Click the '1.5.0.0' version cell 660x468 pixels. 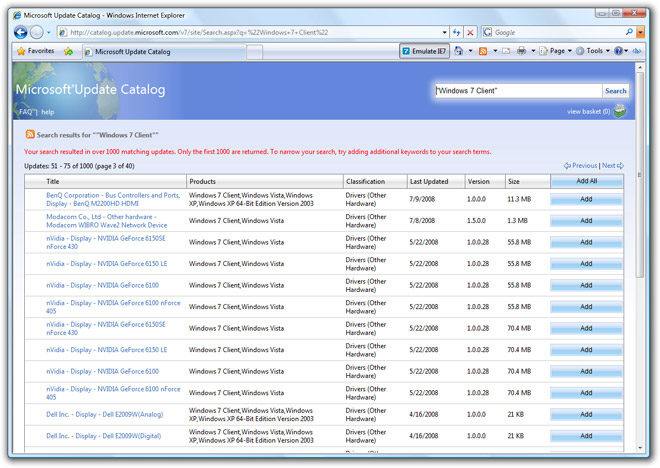coord(476,221)
